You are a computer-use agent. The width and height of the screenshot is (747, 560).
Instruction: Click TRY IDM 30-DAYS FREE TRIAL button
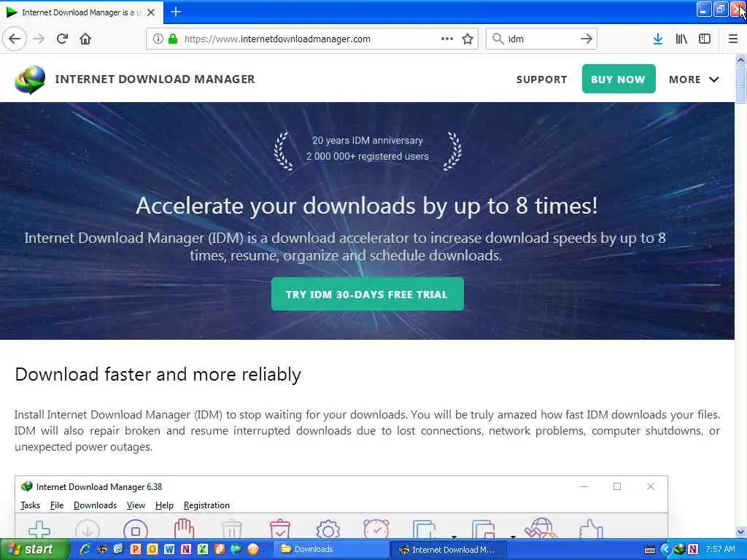368,295
